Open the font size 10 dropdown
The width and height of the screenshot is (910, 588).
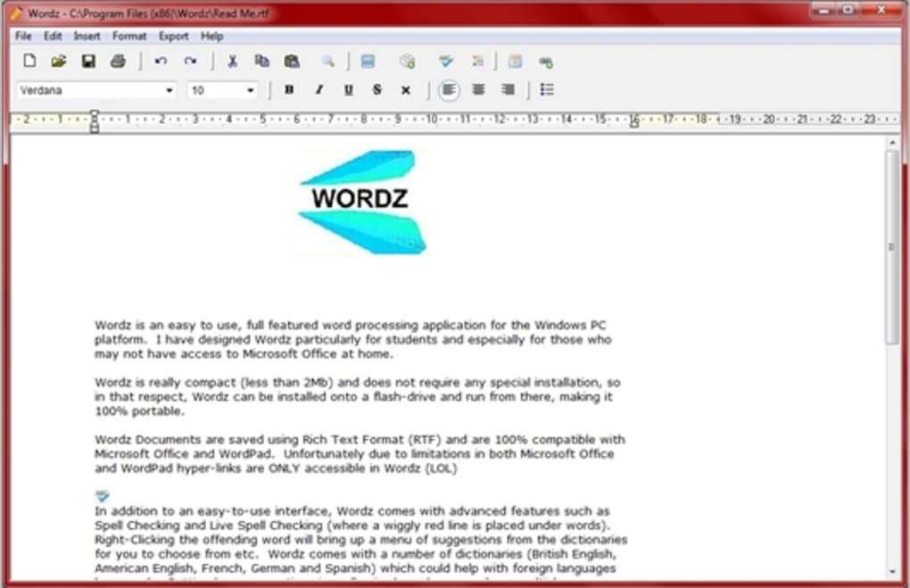click(x=250, y=90)
